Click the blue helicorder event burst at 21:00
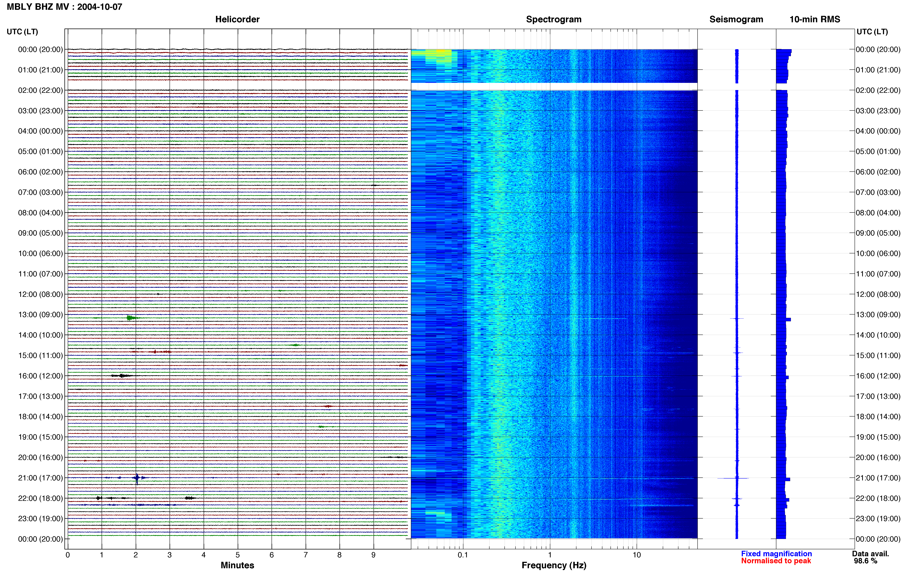The width and height of the screenshot is (924, 578). (137, 478)
